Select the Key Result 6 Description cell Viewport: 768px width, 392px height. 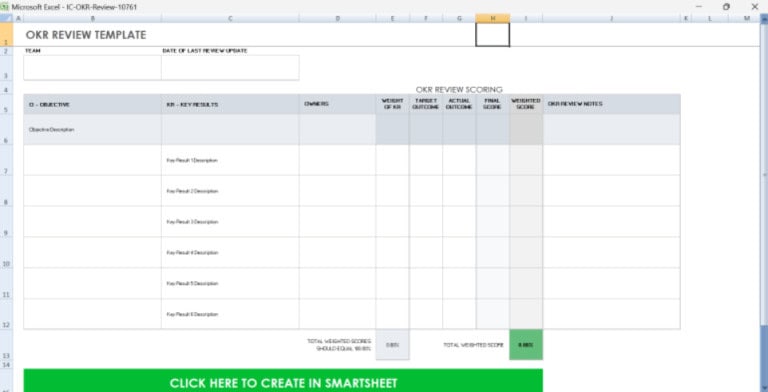(x=230, y=314)
